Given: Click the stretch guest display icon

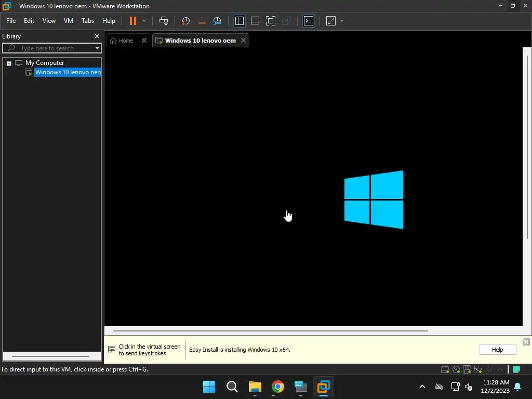Looking at the screenshot, I should [331, 21].
